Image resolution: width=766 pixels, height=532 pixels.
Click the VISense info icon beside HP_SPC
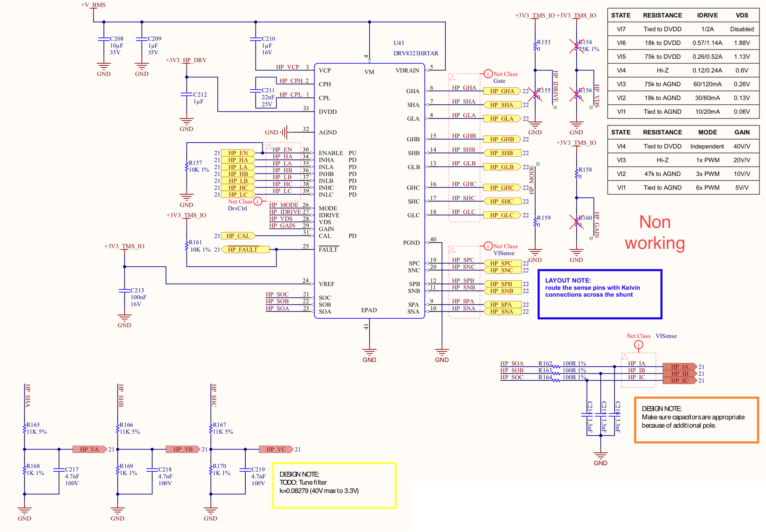click(488, 246)
